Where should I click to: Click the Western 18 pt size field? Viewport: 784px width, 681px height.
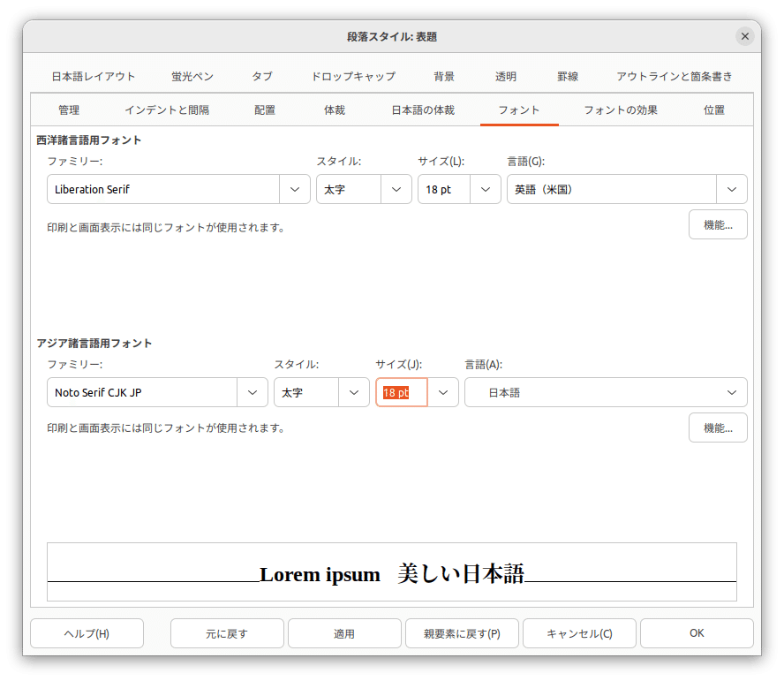444,189
